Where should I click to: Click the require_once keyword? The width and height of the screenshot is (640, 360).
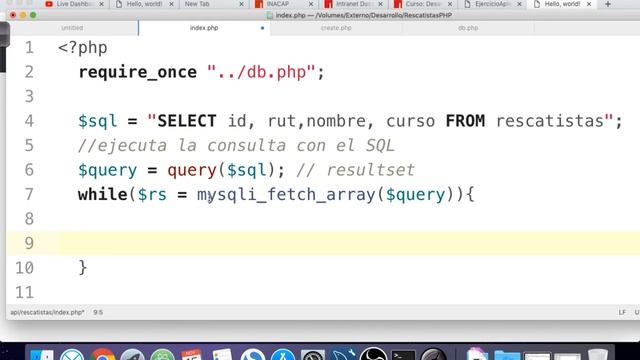[138, 73]
